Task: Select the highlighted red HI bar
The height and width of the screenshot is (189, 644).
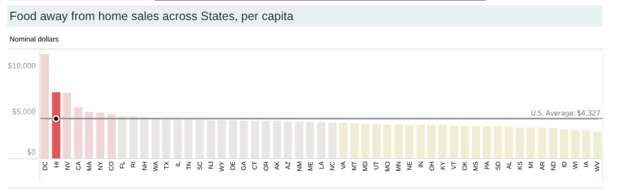Action: tap(56, 125)
